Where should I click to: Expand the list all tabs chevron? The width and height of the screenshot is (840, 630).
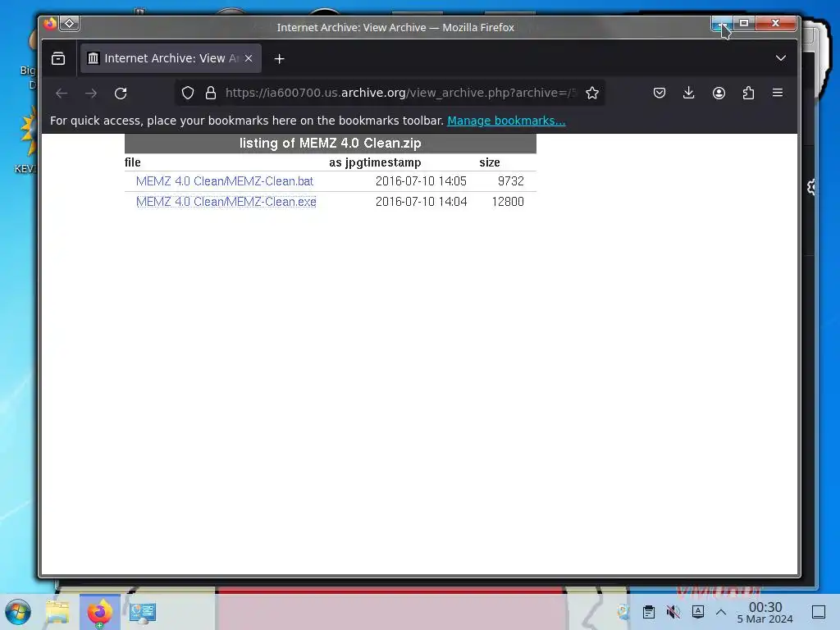tap(781, 58)
